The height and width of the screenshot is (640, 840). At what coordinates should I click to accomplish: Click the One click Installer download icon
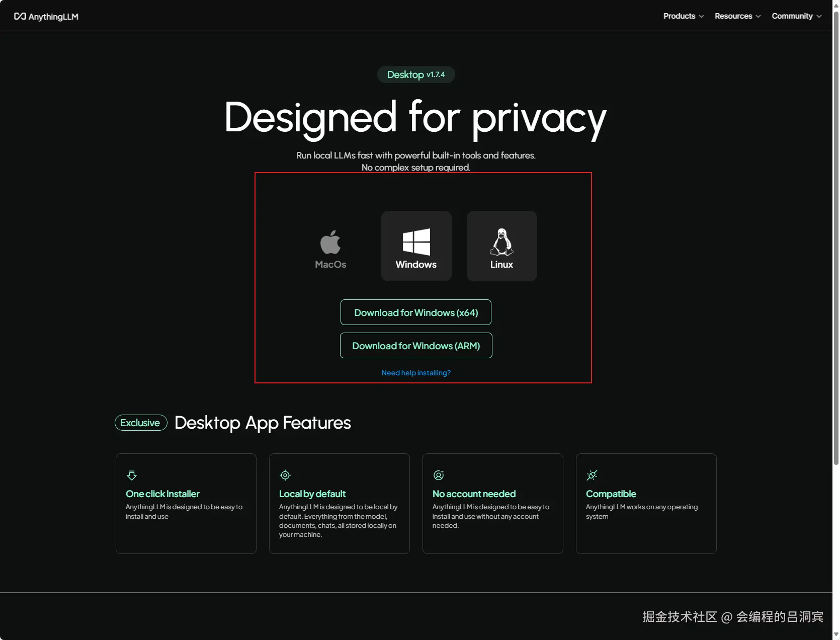tap(132, 475)
